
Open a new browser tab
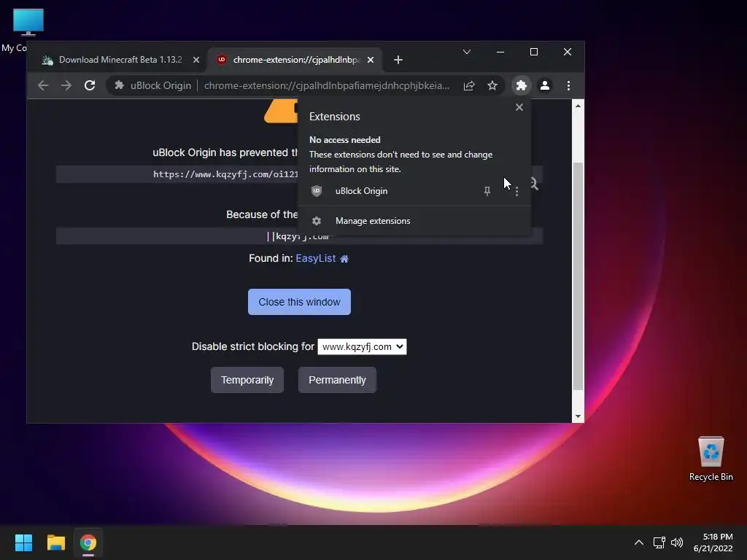pyautogui.click(x=398, y=60)
